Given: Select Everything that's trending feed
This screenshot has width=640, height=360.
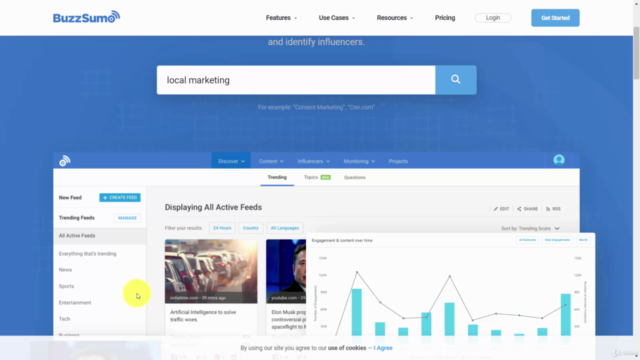Looking at the screenshot, I should pyautogui.click(x=87, y=253).
